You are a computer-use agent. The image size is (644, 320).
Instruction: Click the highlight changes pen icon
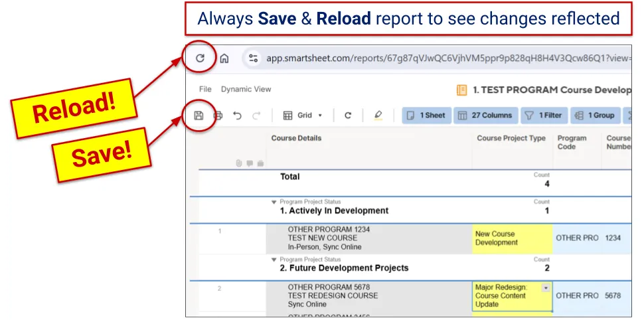(378, 116)
